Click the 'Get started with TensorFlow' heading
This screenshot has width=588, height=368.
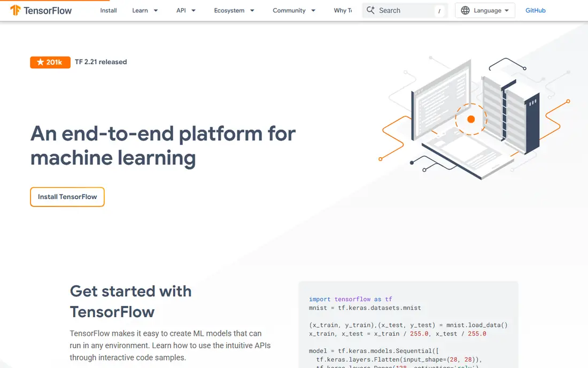[x=130, y=302]
